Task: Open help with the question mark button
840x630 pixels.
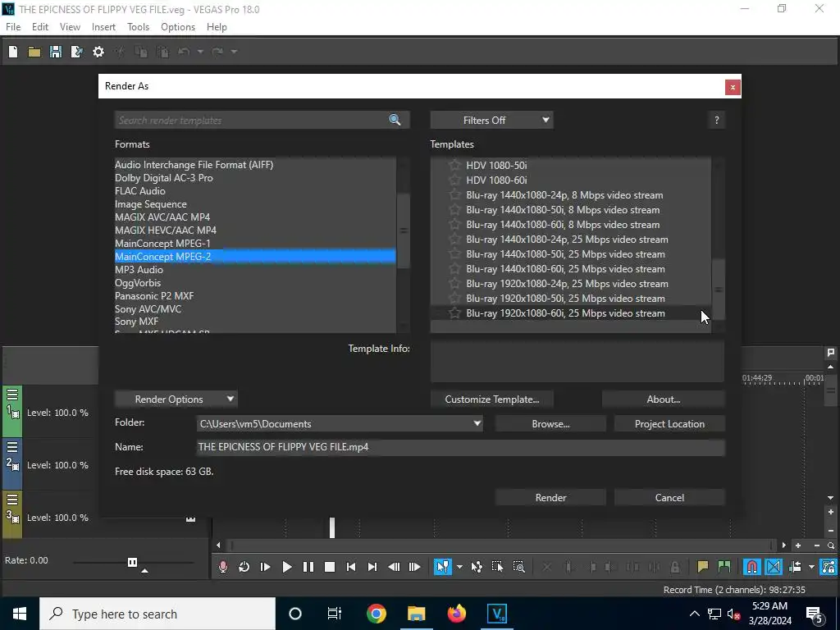Action: coord(717,120)
